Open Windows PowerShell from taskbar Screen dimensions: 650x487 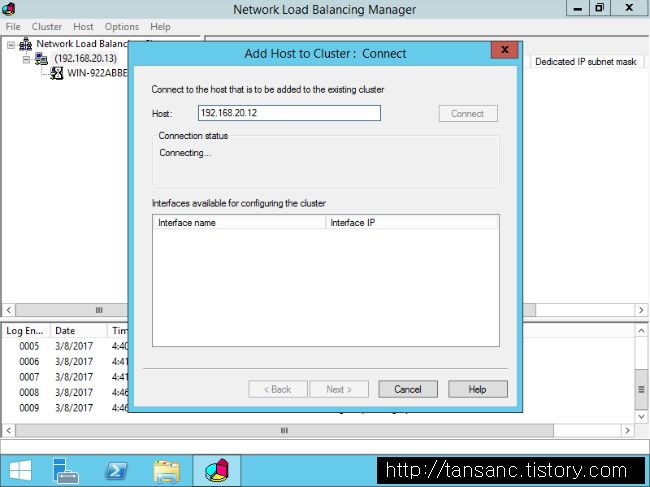click(116, 471)
